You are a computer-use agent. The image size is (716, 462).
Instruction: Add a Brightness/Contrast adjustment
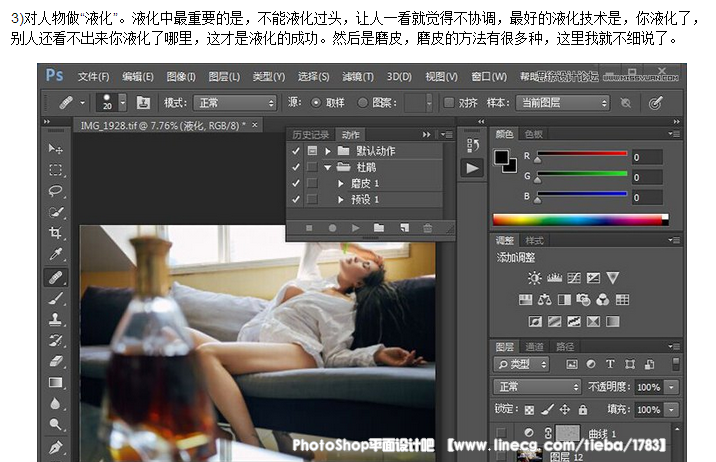click(534, 278)
